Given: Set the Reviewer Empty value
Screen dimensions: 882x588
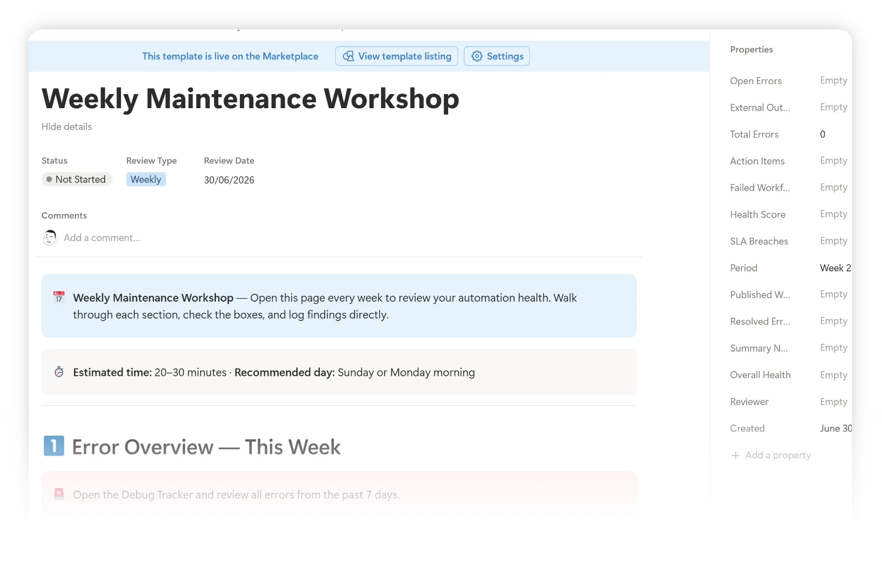Looking at the screenshot, I should (x=834, y=402).
